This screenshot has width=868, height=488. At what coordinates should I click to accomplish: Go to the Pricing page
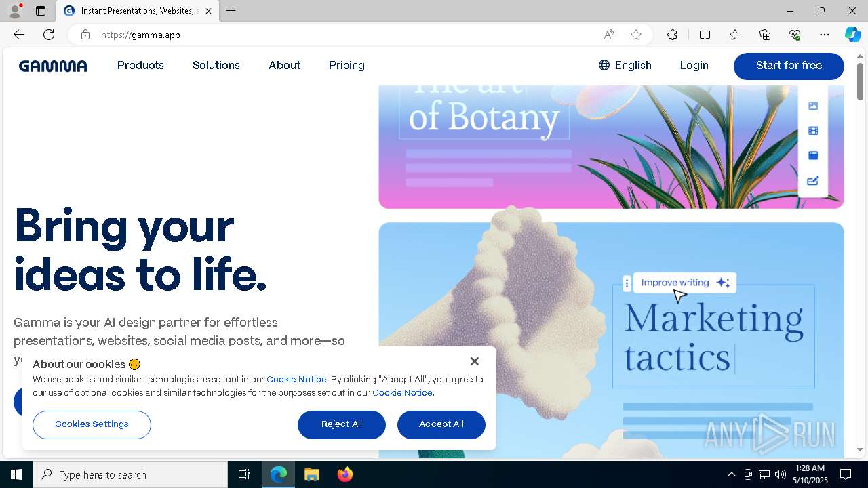coord(347,65)
